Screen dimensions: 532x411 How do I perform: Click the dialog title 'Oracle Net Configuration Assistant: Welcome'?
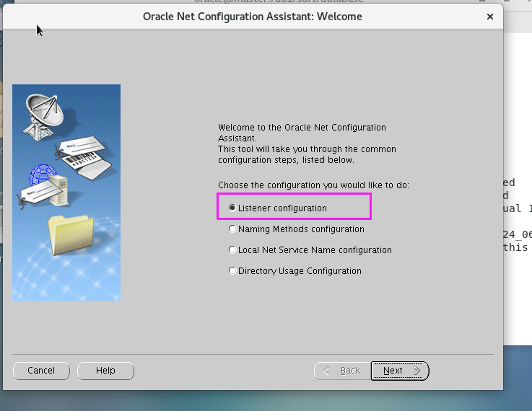[x=253, y=17]
